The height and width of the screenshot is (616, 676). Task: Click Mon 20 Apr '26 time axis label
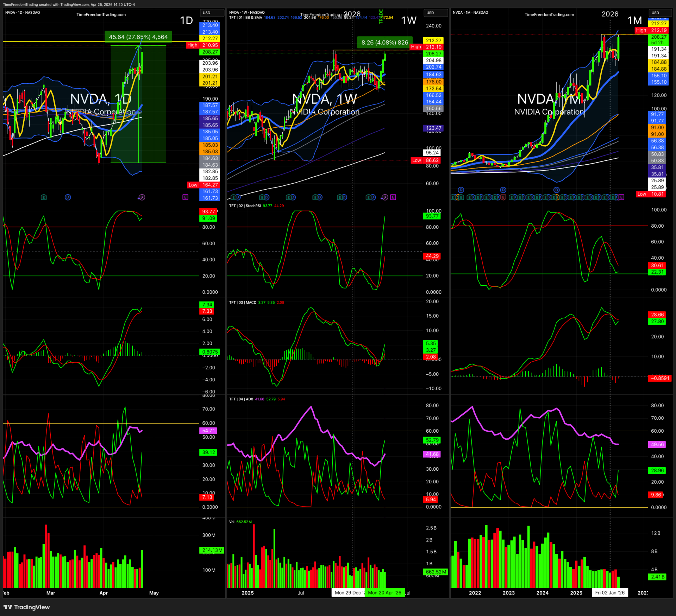point(384,593)
